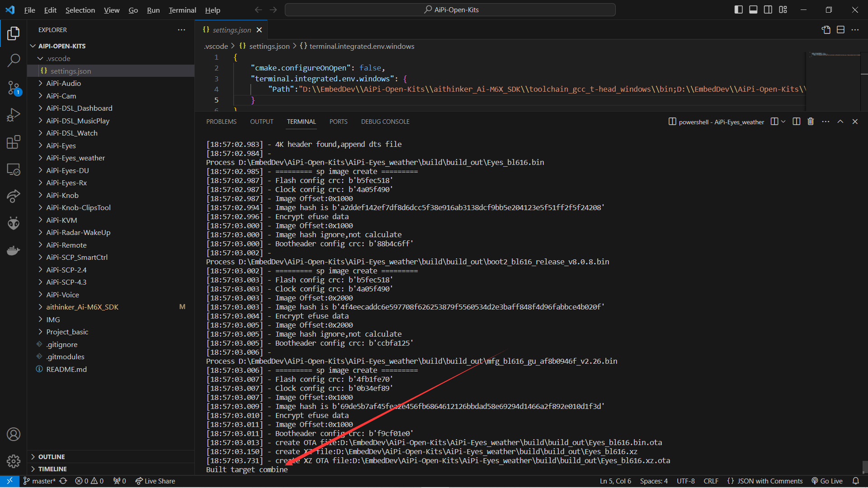The height and width of the screenshot is (488, 868).
Task: Kill terminal with trash icon
Action: [811, 122]
